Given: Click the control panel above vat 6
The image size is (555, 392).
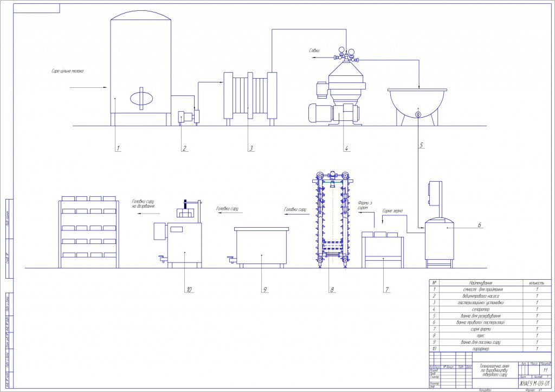Looking at the screenshot, I should click(435, 194).
